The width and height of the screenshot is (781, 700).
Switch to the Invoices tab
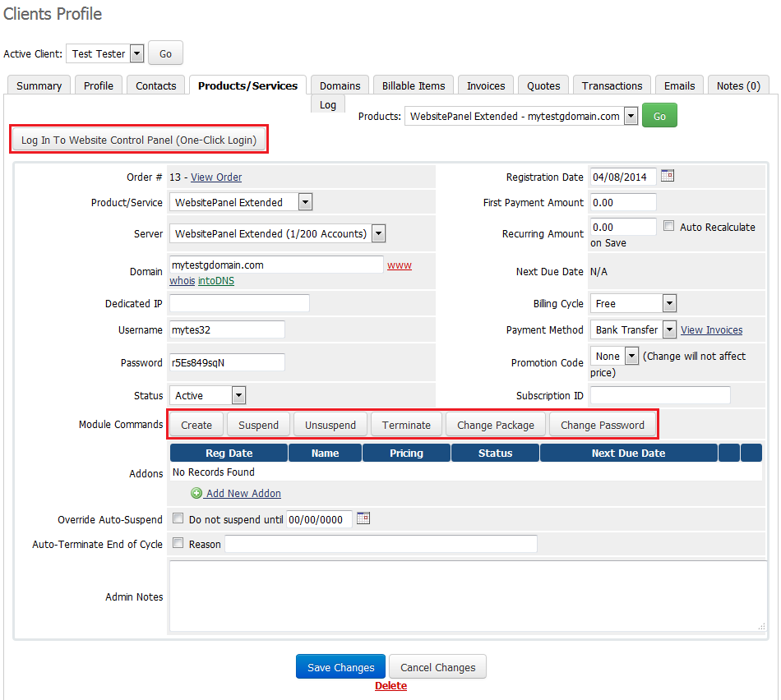(486, 85)
